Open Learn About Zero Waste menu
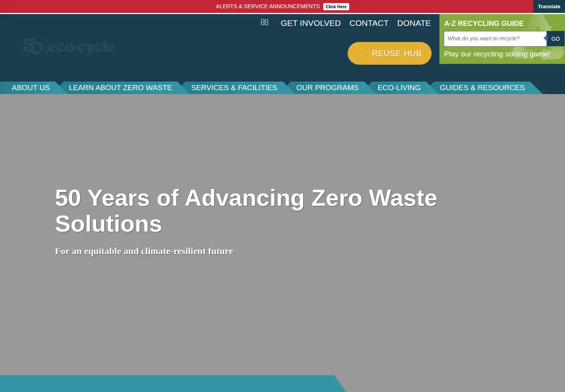The width and height of the screenshot is (565, 392). click(x=120, y=88)
